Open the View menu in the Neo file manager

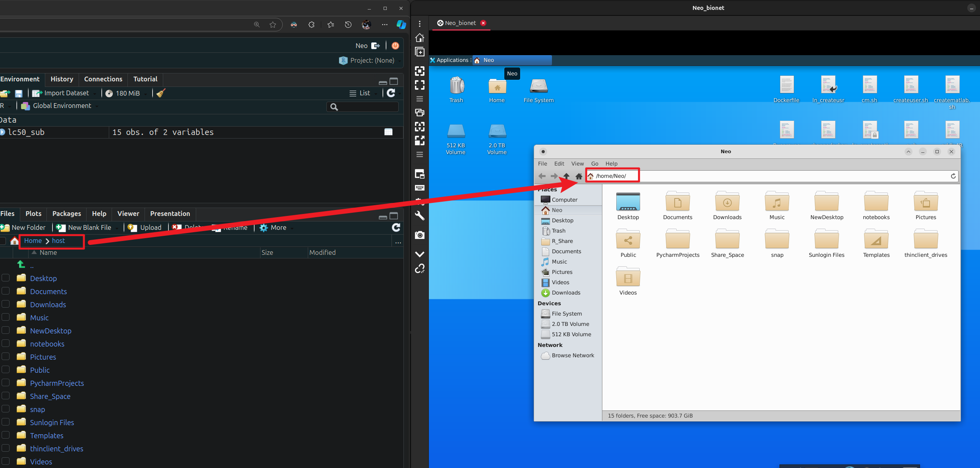point(577,164)
